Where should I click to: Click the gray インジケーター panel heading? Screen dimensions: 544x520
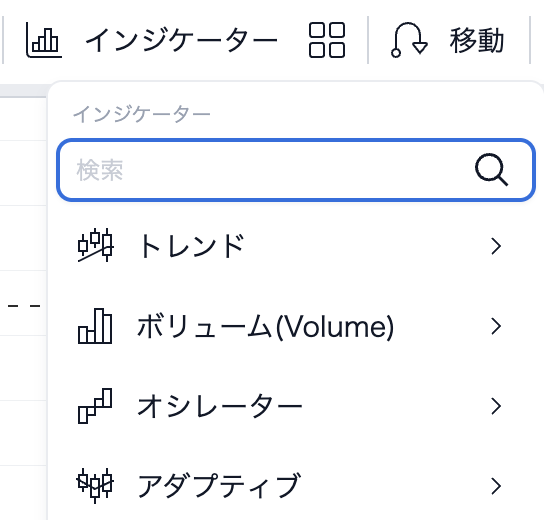pyautogui.click(x=142, y=114)
